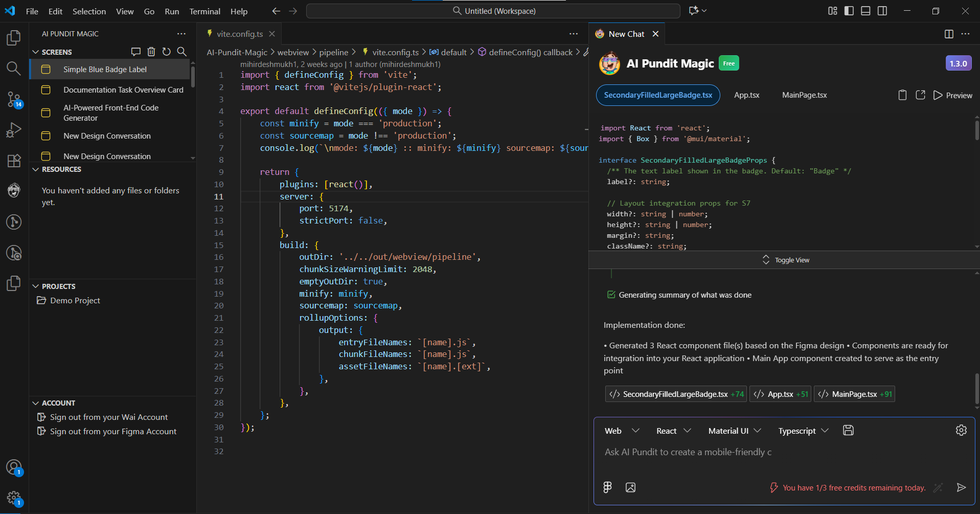980x514 pixels.
Task: Open the Material UI library dropdown
Action: [x=734, y=430]
